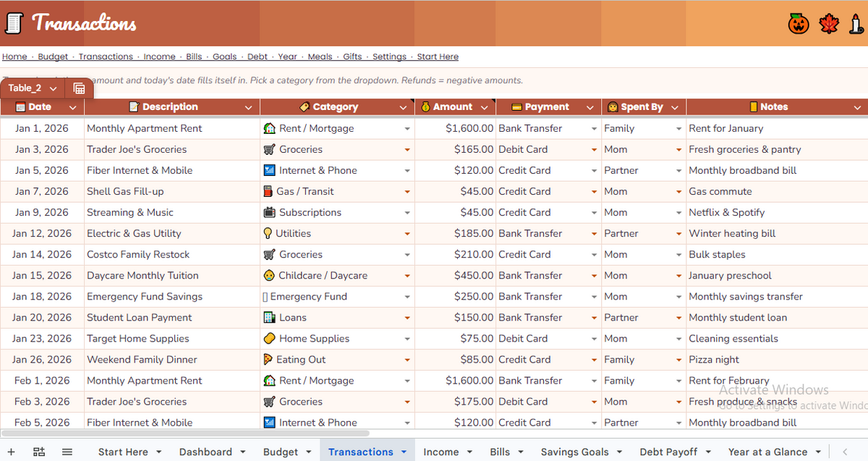Viewport: 868px width, 461px height.
Task: Click the note icon in Notes header
Action: coord(754,107)
